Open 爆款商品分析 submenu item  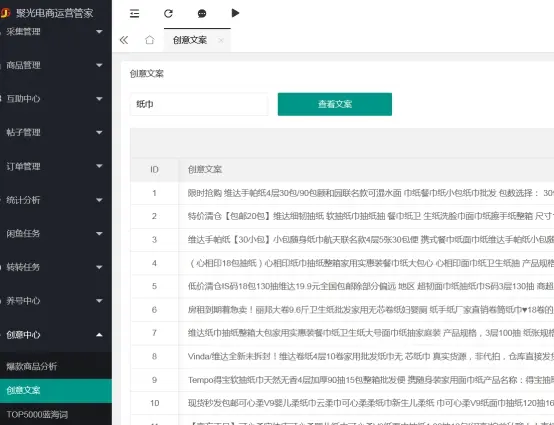tap(56, 366)
